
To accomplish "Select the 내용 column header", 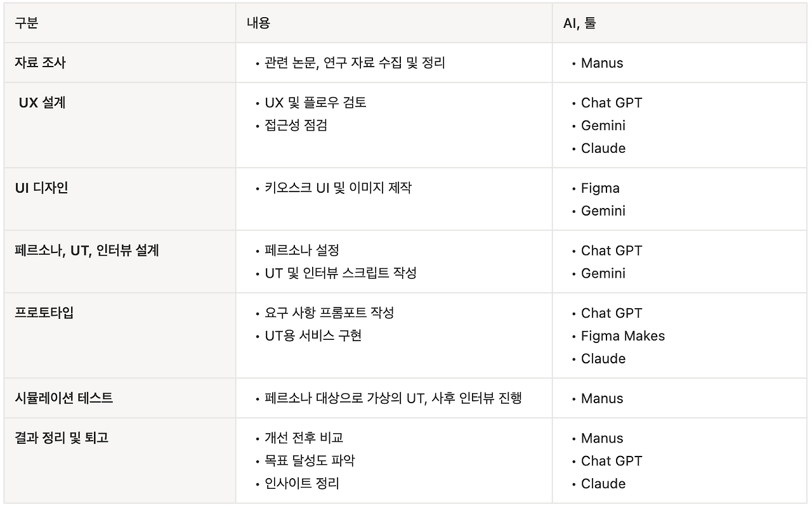I will (x=258, y=23).
